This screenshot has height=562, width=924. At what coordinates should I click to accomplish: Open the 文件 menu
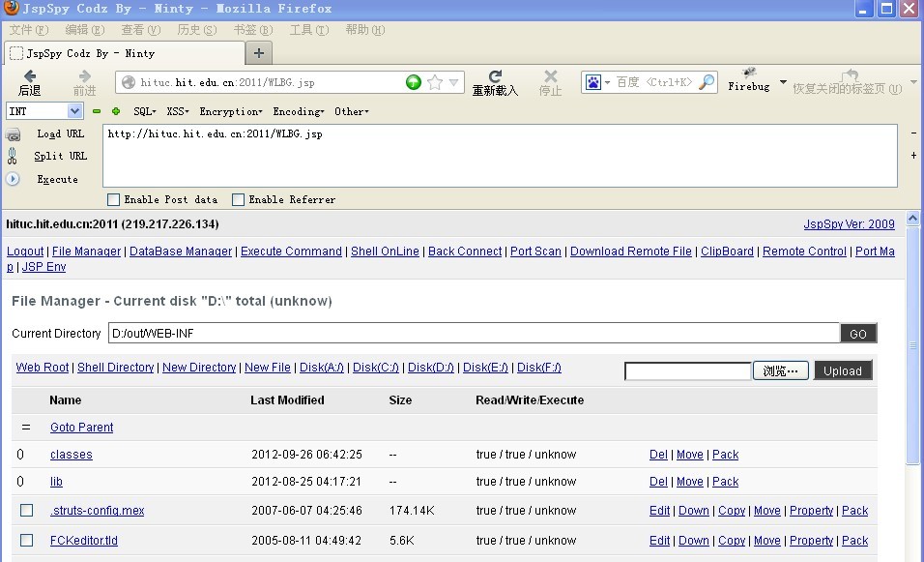pyautogui.click(x=29, y=30)
